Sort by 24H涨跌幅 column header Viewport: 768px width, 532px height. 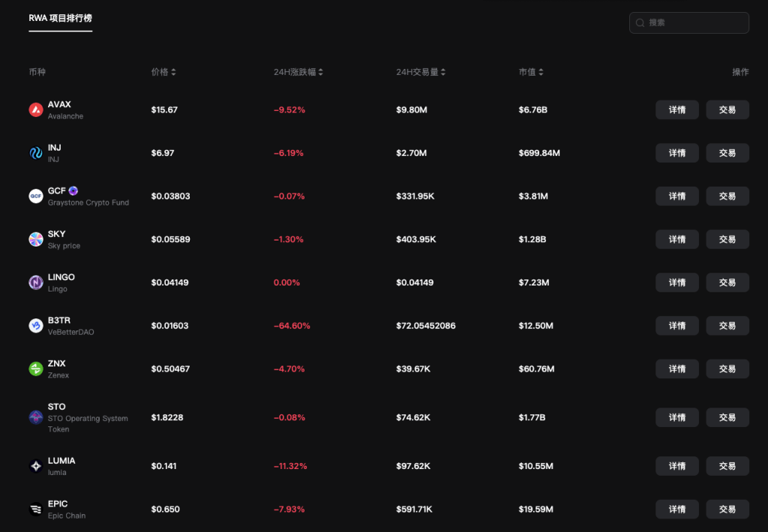(x=298, y=72)
